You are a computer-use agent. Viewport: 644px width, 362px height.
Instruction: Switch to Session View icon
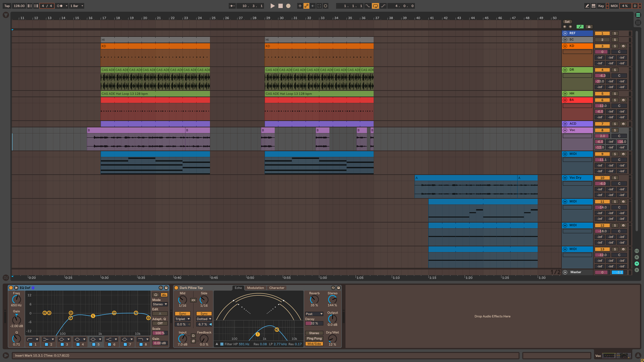pyautogui.click(x=638, y=22)
